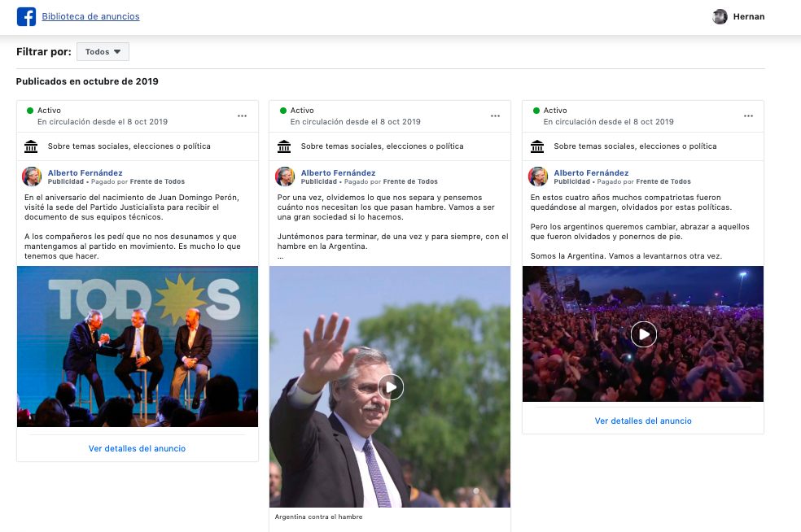801x532 pixels.
Task: Click Alberto Fernández avatar in second ad
Action: tap(285, 177)
